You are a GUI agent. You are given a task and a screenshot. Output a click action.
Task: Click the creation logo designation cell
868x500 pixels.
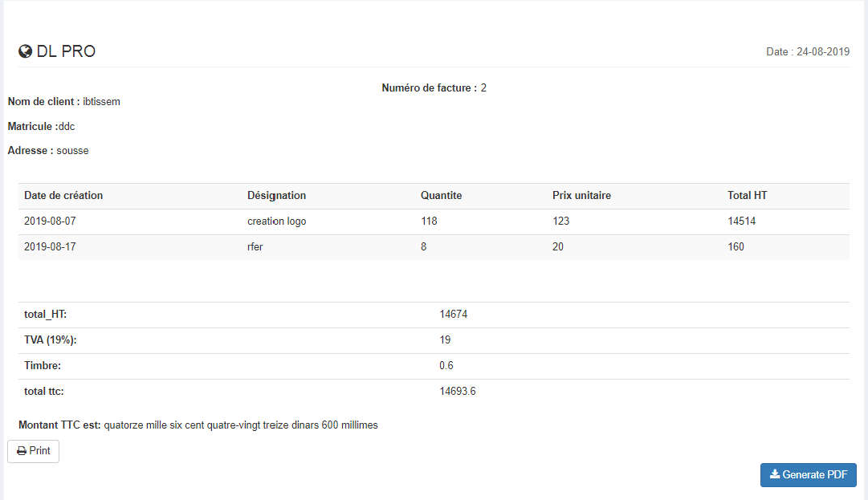(276, 222)
